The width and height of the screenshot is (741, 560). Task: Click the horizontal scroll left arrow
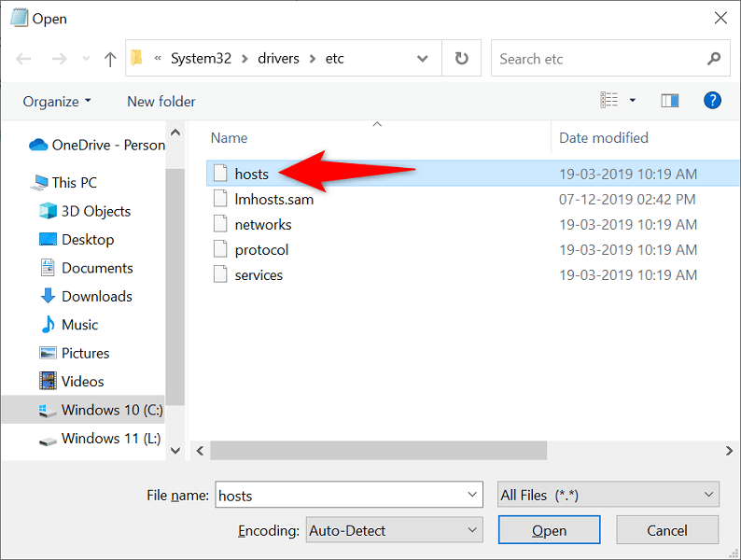point(201,451)
